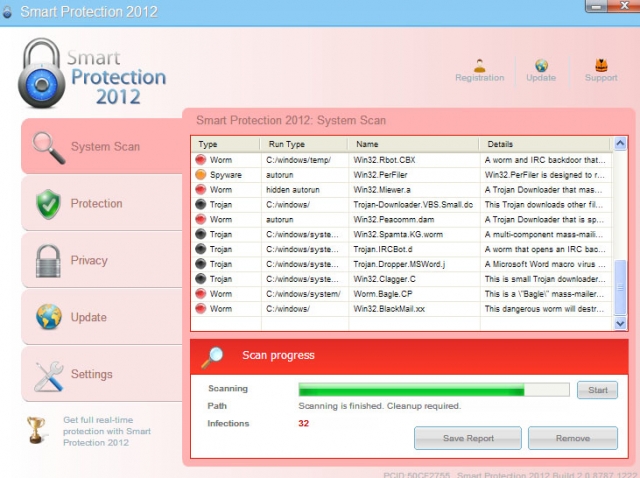Click the 'A worm and IRC backdoor that...' details cell
The width and height of the screenshot is (640, 478).
coord(545,160)
